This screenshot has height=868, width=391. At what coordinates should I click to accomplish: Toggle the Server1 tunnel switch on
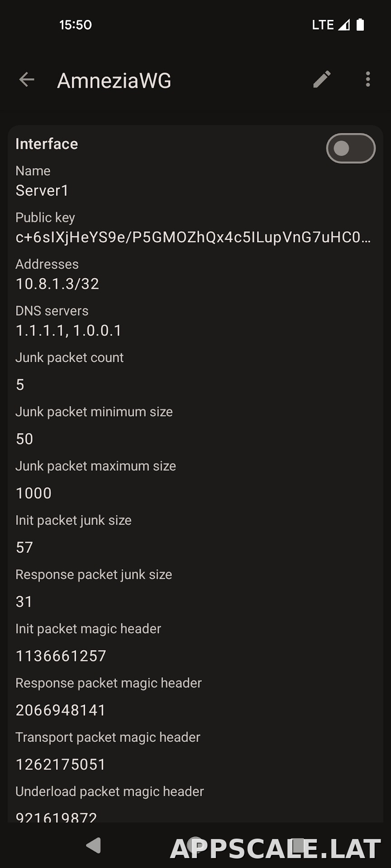[x=351, y=148]
